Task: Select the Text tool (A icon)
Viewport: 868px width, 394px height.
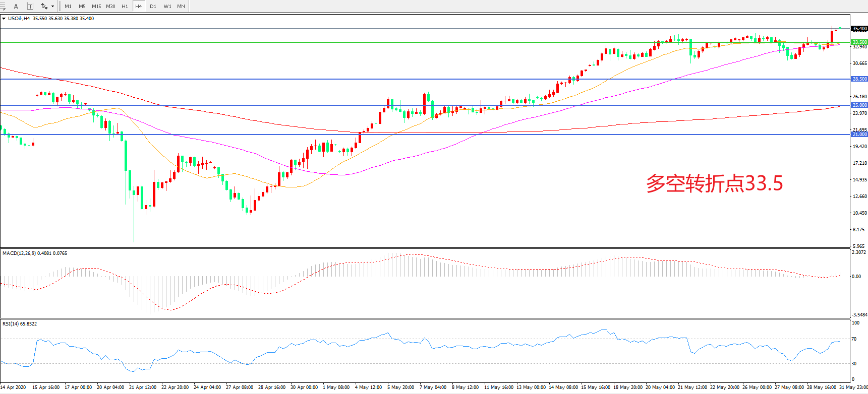Action: point(16,6)
